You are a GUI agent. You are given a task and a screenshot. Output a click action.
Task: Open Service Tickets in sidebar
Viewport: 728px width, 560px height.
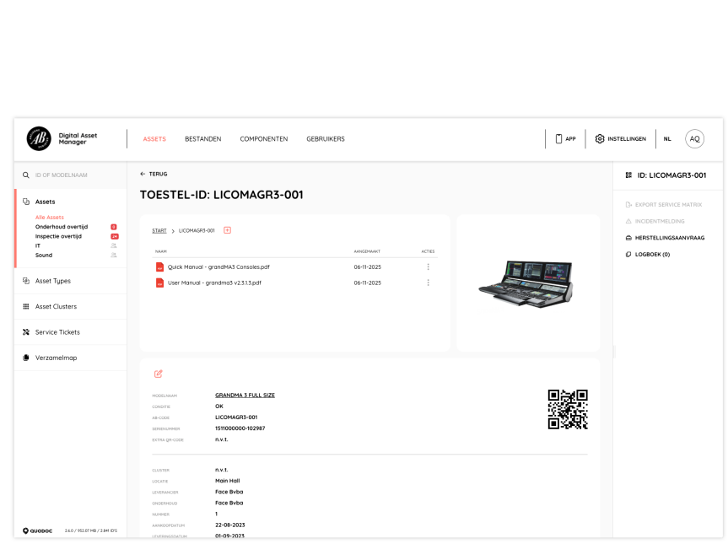[x=57, y=332]
